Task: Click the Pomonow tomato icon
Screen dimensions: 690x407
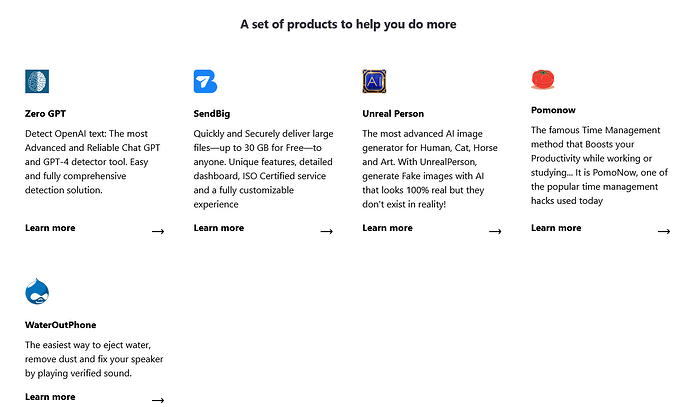Action: (543, 80)
